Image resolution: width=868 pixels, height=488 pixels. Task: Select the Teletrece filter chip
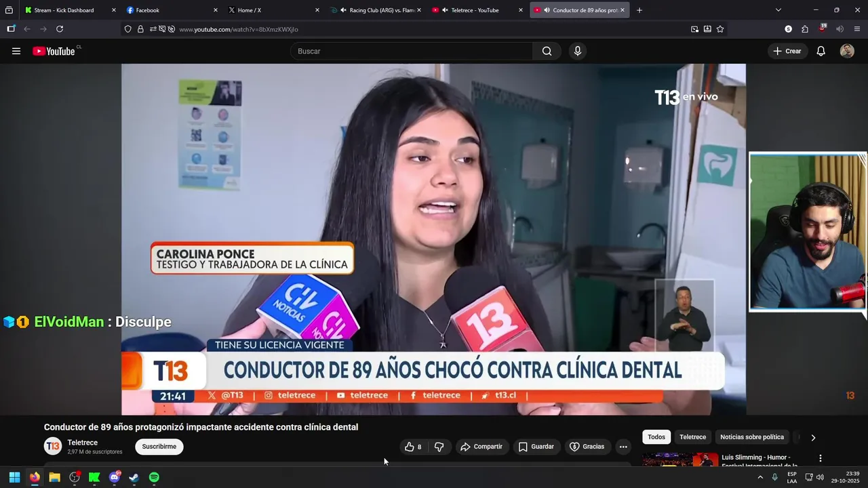[x=693, y=437]
